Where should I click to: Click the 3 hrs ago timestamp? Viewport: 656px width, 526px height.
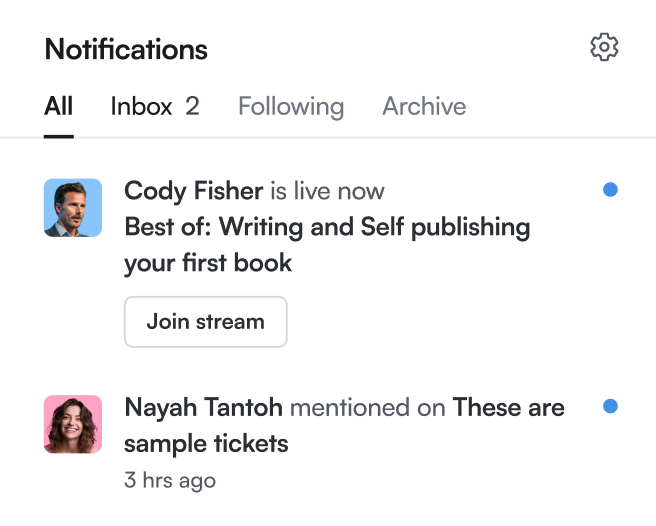click(x=170, y=480)
